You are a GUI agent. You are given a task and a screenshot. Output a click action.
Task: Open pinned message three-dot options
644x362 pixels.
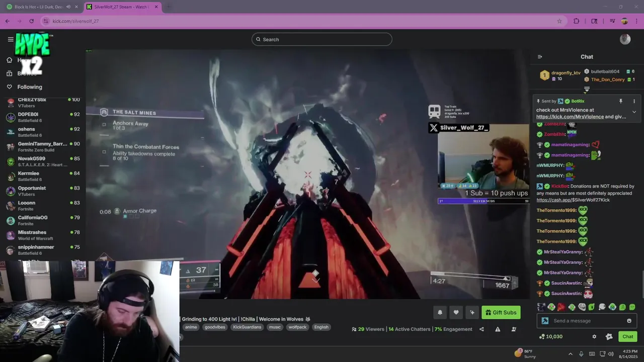point(634,101)
